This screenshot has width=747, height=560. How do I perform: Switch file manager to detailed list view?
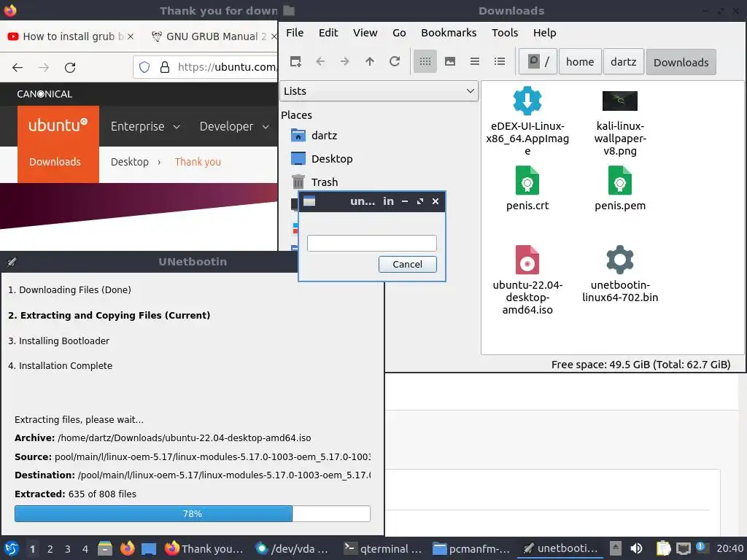(499, 61)
